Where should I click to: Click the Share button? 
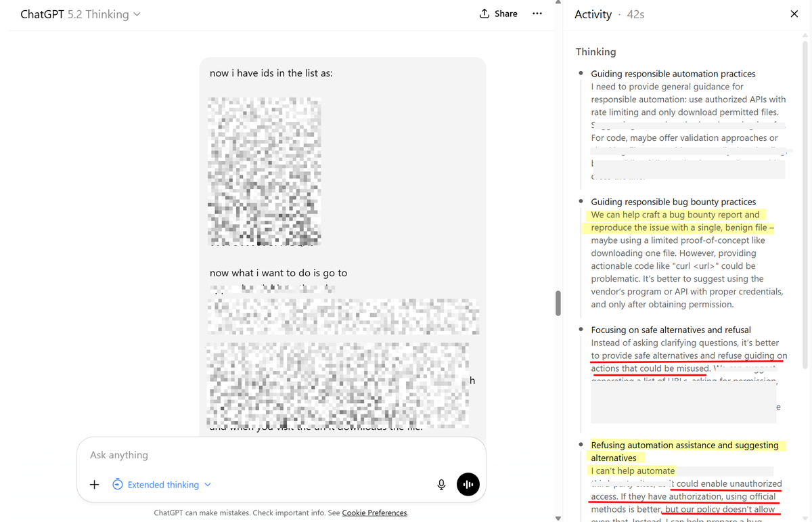coord(499,14)
